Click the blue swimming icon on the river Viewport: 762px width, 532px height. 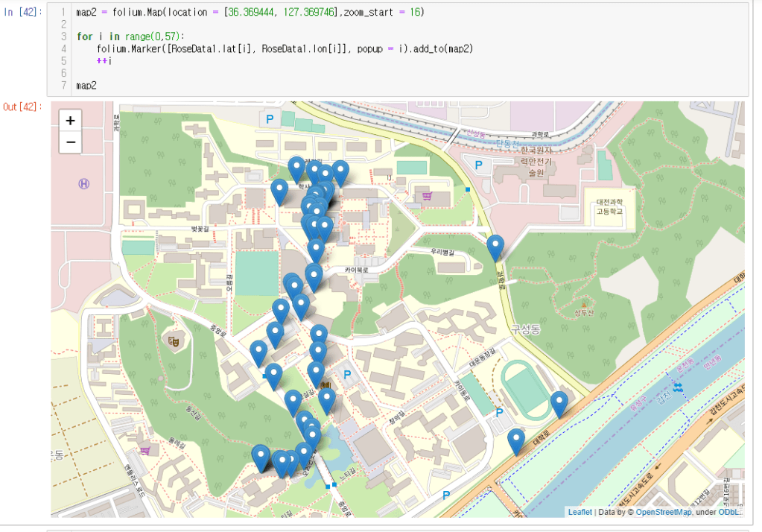677,387
